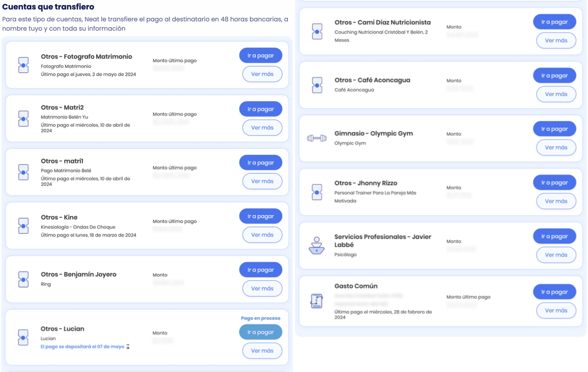Screen dimensions: 588x372
Task: Click the Matri2 account icon
Action: [24, 119]
